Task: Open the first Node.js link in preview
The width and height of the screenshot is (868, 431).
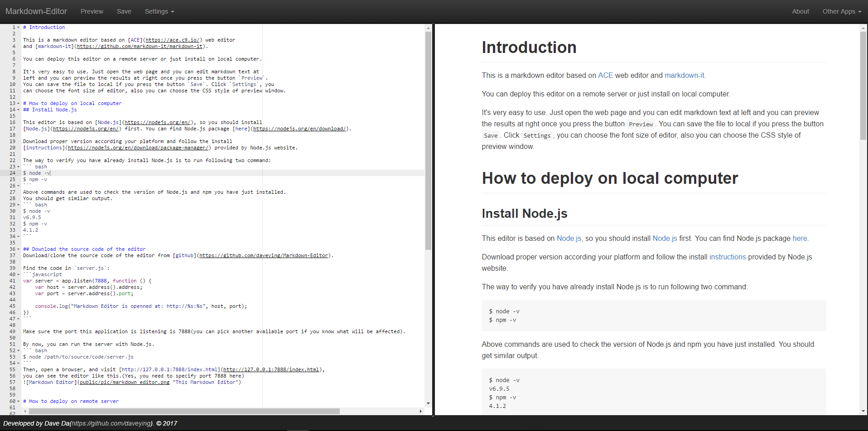Action: (x=569, y=239)
